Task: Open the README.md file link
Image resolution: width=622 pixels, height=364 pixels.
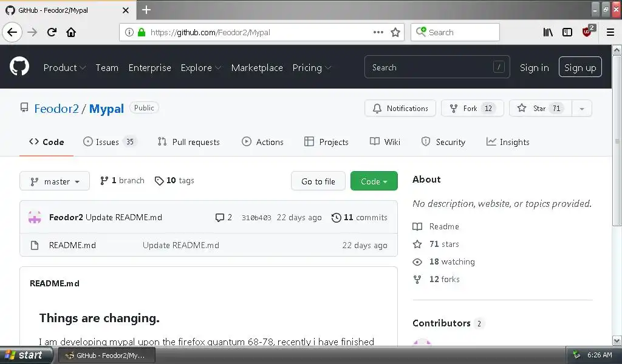Action: pos(72,245)
